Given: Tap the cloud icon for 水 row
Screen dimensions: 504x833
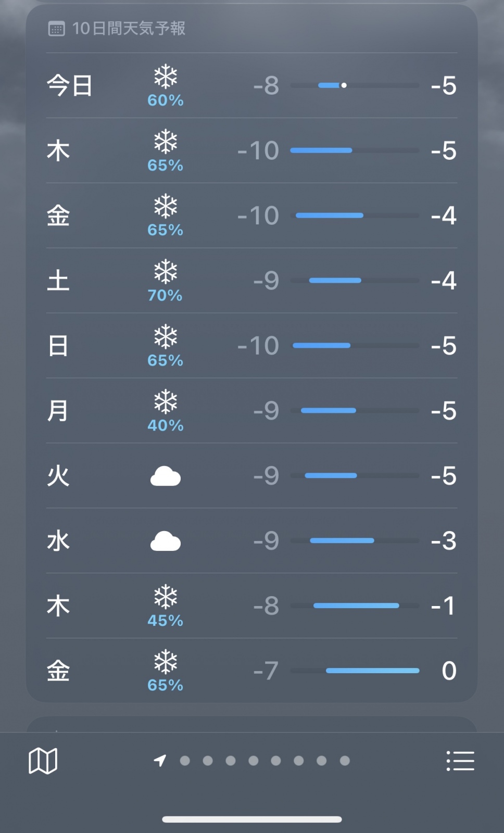Looking at the screenshot, I should coord(166,541).
